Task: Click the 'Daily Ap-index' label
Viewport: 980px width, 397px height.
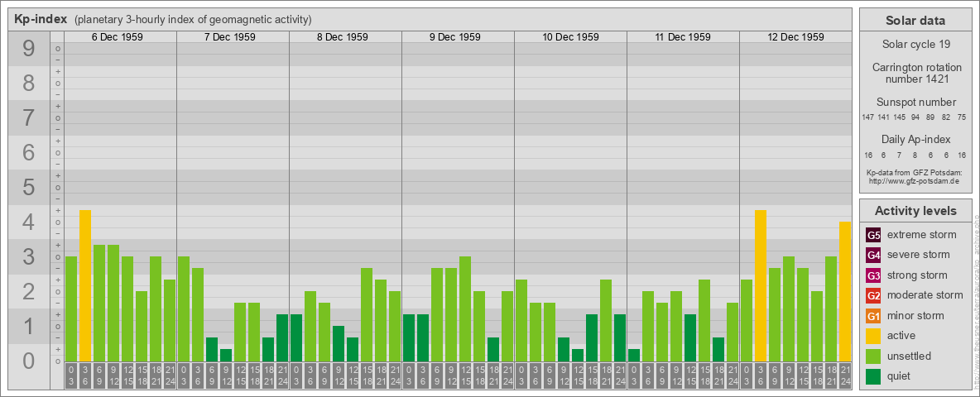Action: (916, 139)
